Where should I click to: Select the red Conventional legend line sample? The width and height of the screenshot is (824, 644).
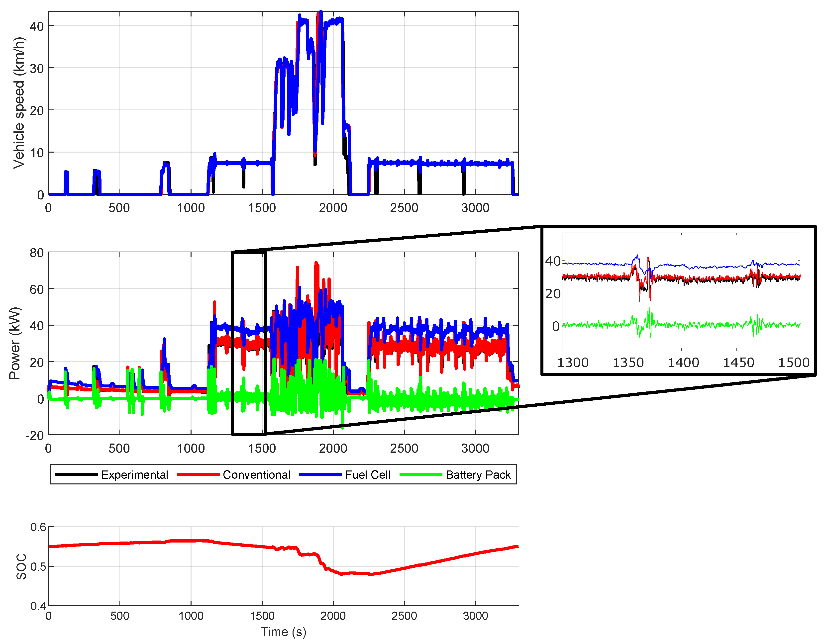point(198,475)
